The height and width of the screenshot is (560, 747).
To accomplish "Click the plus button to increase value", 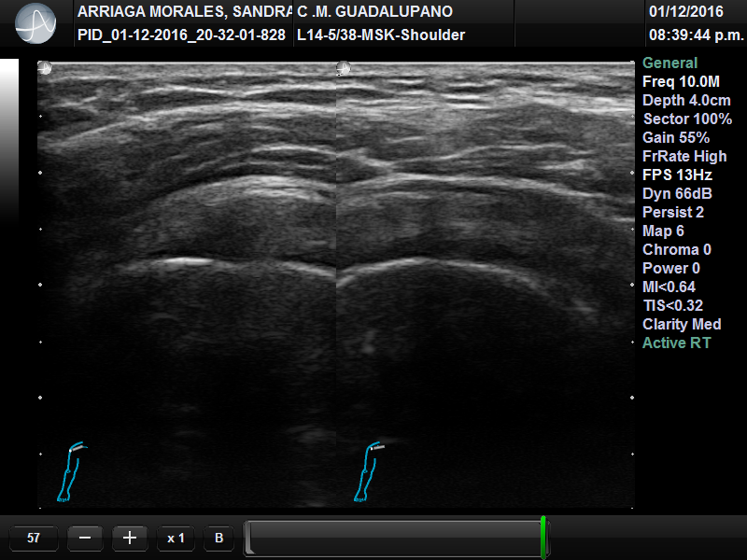I will point(130,539).
